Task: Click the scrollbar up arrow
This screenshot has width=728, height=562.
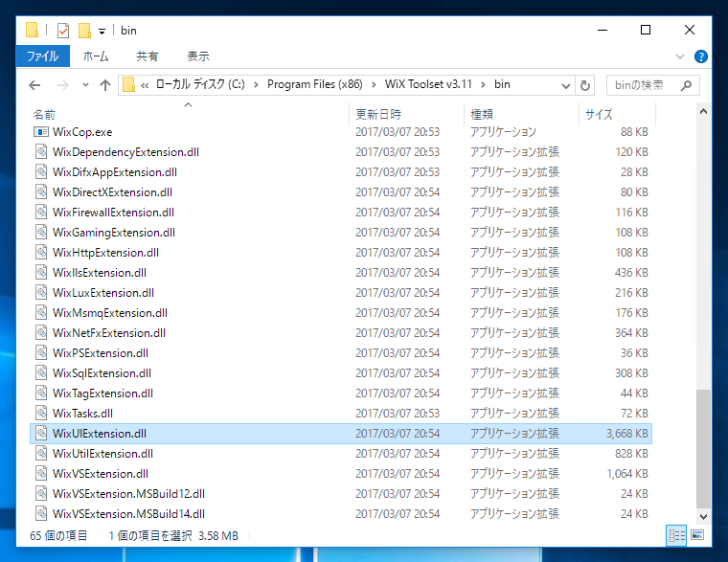Action: click(703, 111)
